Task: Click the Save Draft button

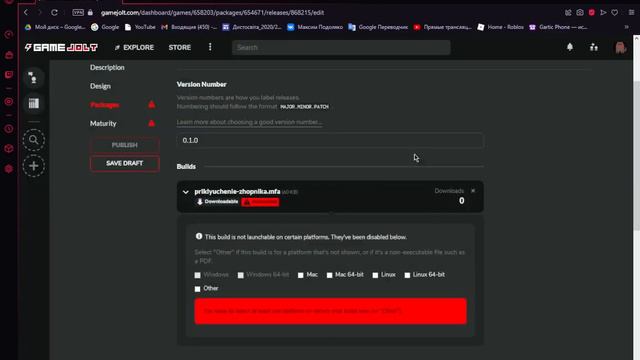Action: (124, 163)
